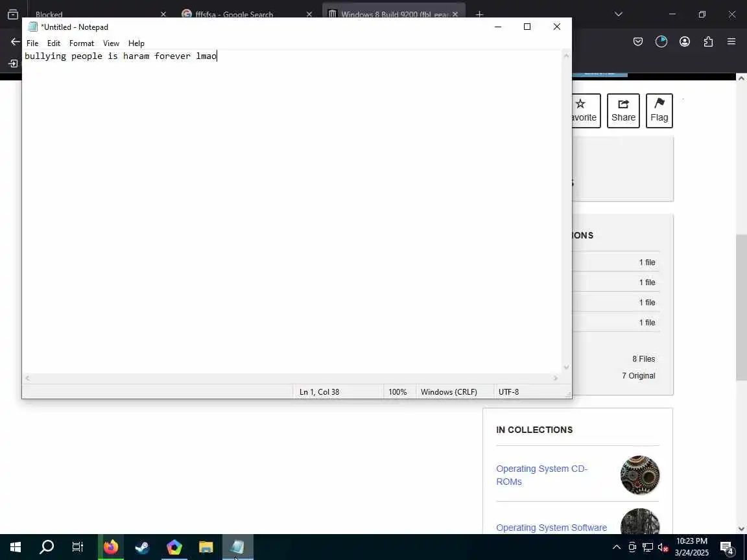The width and height of the screenshot is (747, 560).
Task: Open the Firefox list all tabs dropdown
Action: coord(619,14)
